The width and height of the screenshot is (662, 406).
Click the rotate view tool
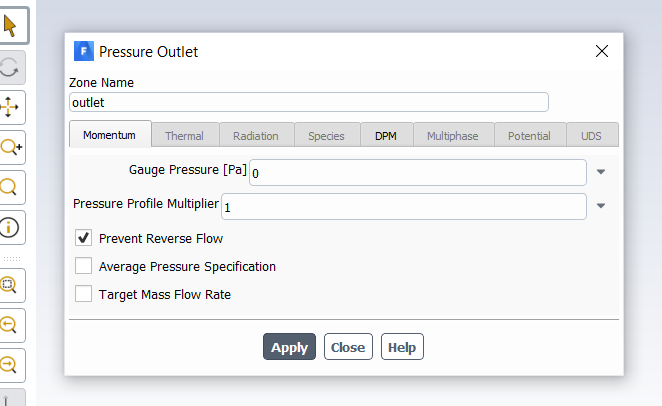pos(12,66)
